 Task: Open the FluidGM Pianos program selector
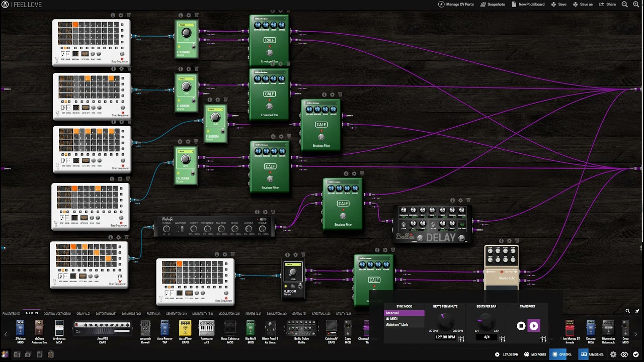point(293,264)
